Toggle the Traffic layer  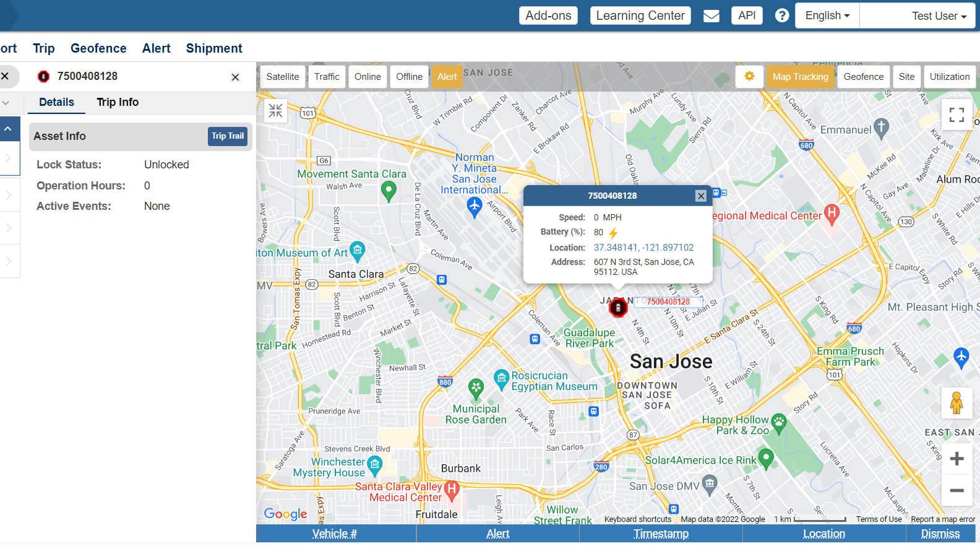pos(327,77)
